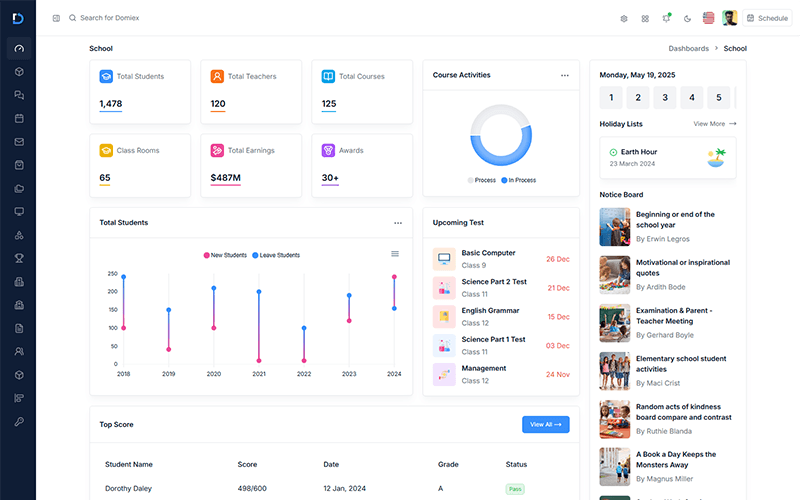Viewport: 800px width, 500px height.
Task: Select day 4 in the calendar strip
Action: (692, 97)
